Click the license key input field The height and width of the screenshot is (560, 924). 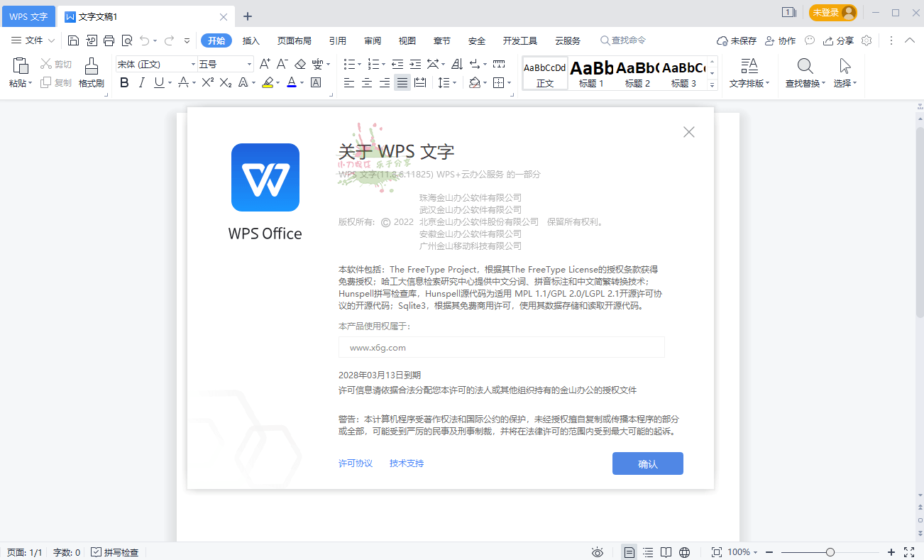[501, 347]
